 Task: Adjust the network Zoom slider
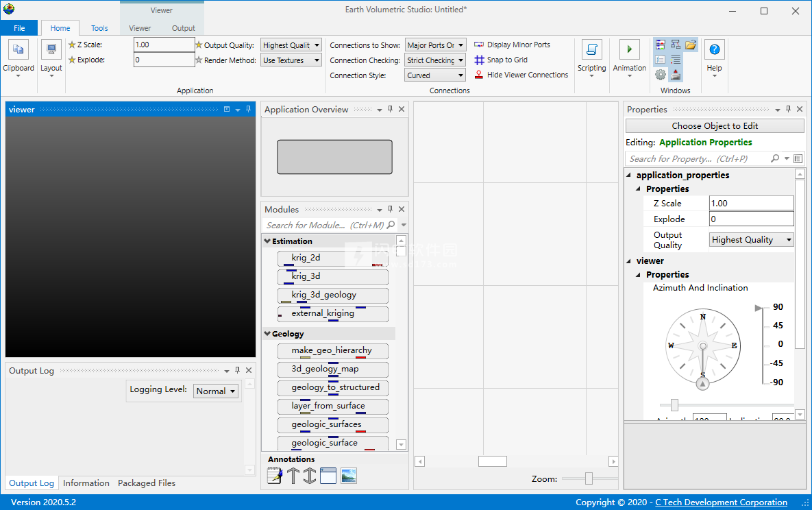tap(589, 478)
